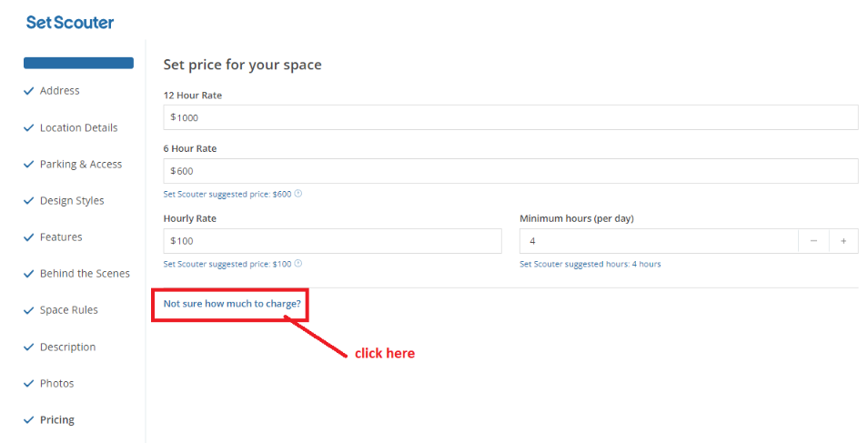Click the 'Hourly Rate' label
Screen dimensions: 868x443
[x=190, y=218]
